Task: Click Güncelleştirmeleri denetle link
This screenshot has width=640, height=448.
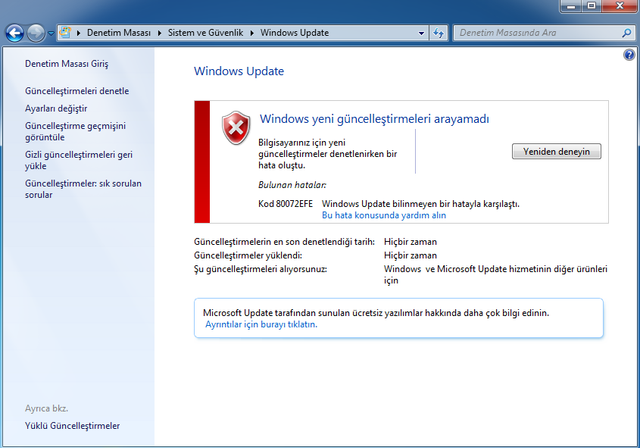Action: pyautogui.click(x=77, y=91)
